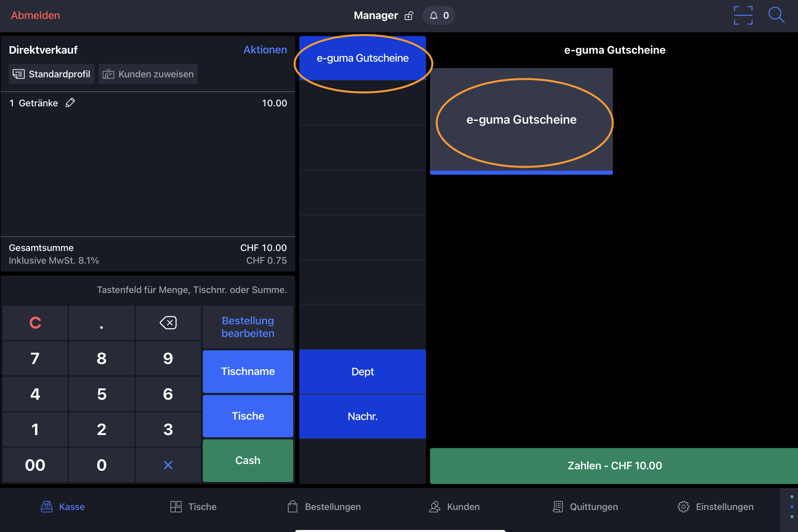The height and width of the screenshot is (532, 798).
Task: Select the e-guma Gutscheine category button
Action: [x=363, y=58]
